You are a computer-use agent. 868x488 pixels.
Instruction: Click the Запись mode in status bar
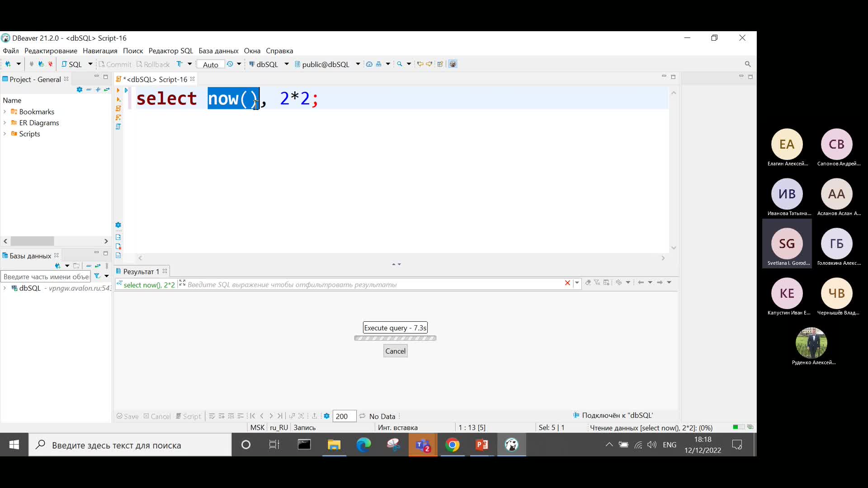[305, 427]
